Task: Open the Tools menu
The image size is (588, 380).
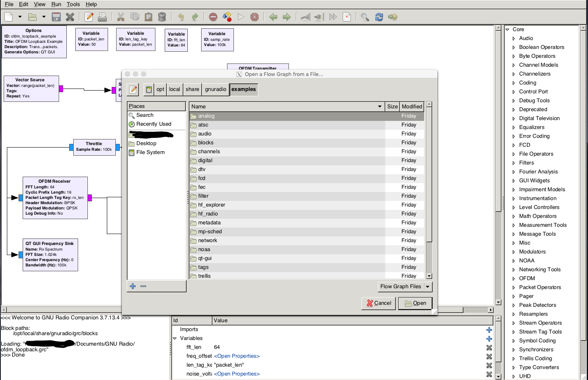Action: tap(73, 4)
